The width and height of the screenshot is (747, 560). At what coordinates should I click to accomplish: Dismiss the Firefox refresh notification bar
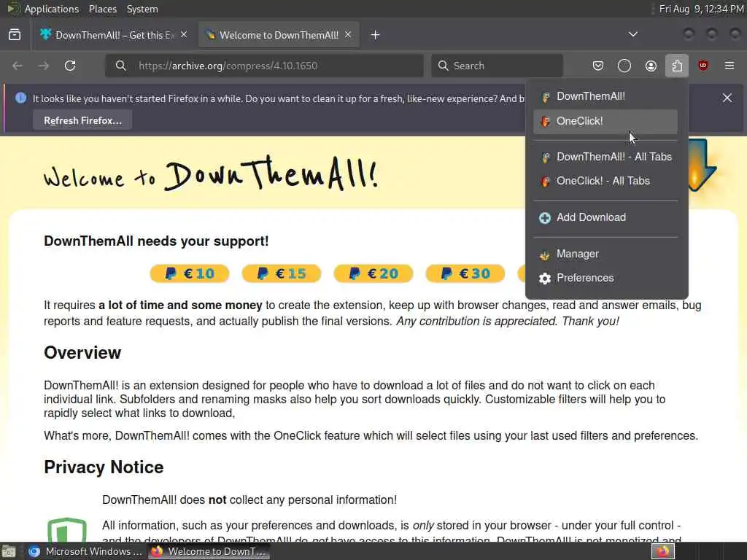pyautogui.click(x=727, y=98)
